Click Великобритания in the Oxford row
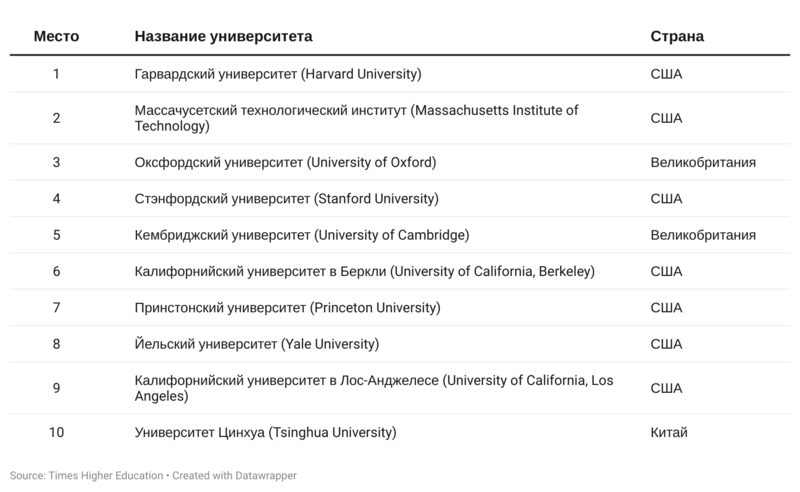Viewport: 800px width, 492px height. (703, 162)
